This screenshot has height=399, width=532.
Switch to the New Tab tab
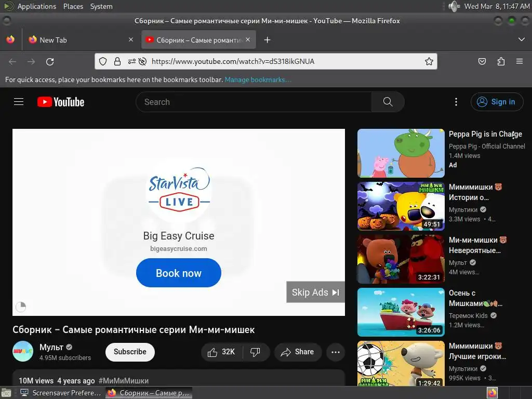tap(82, 40)
